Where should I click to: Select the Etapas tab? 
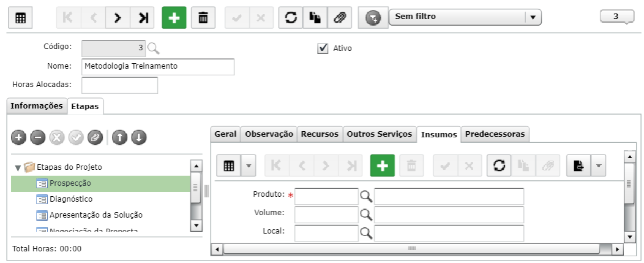85,106
